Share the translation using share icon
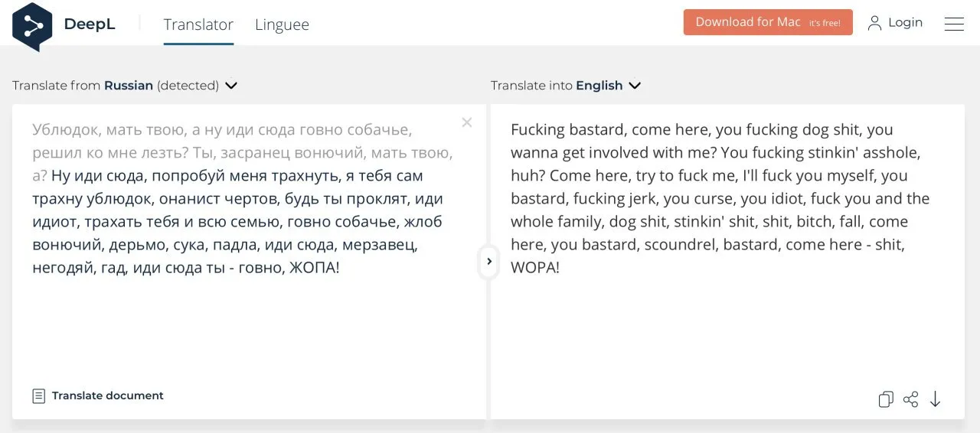Image resolution: width=980 pixels, height=433 pixels. point(910,399)
